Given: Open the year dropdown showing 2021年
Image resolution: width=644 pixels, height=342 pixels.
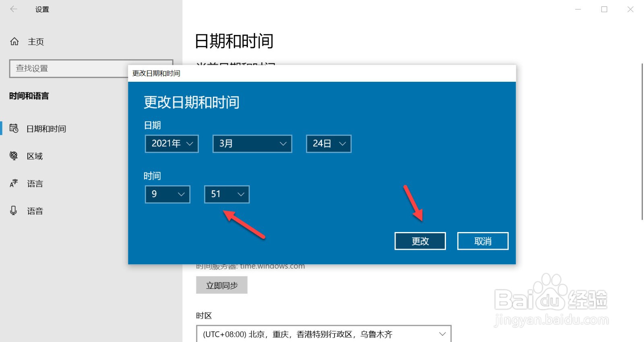Looking at the screenshot, I should 172,144.
